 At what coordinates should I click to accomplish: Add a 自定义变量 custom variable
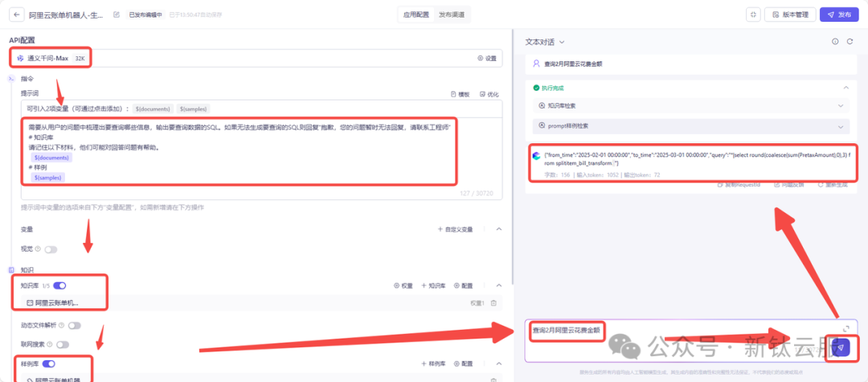click(455, 229)
